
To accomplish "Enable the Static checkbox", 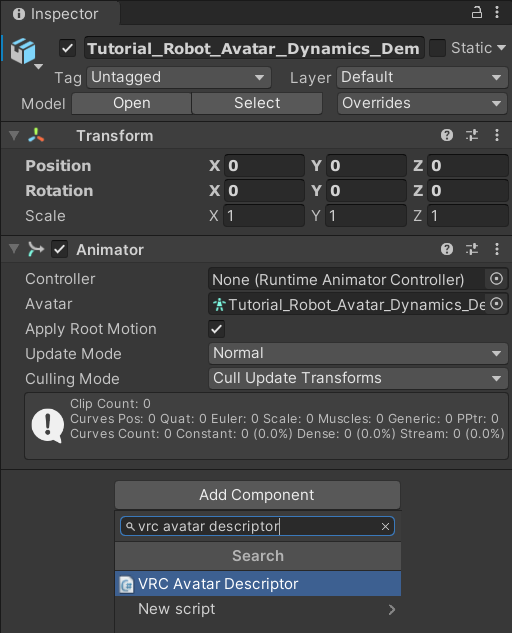I will pos(437,48).
